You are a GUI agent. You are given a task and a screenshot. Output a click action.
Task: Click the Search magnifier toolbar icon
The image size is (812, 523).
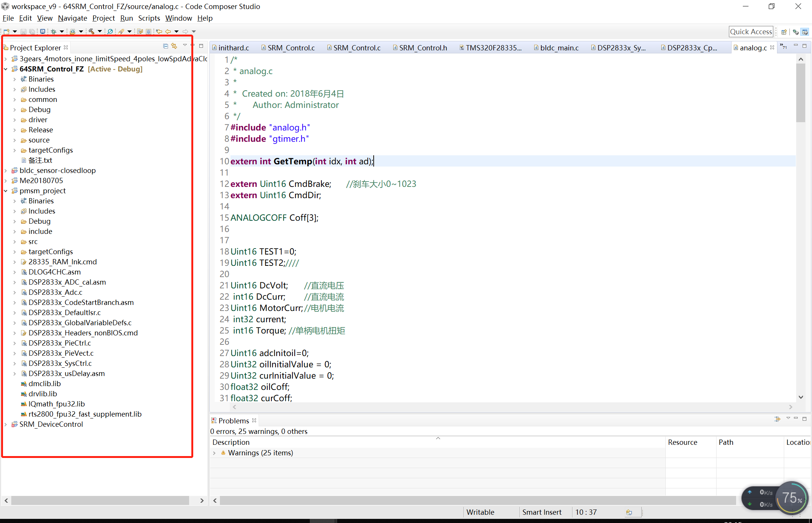click(110, 32)
